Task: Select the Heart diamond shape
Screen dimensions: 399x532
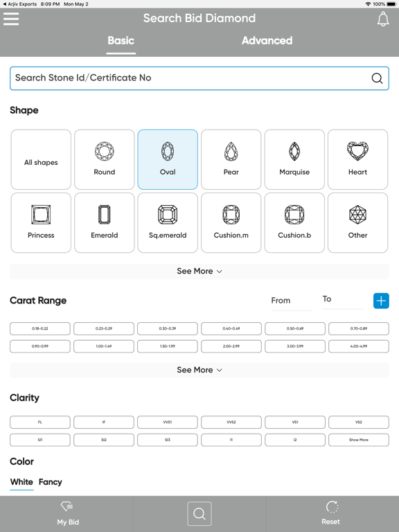Action: [x=357, y=159]
